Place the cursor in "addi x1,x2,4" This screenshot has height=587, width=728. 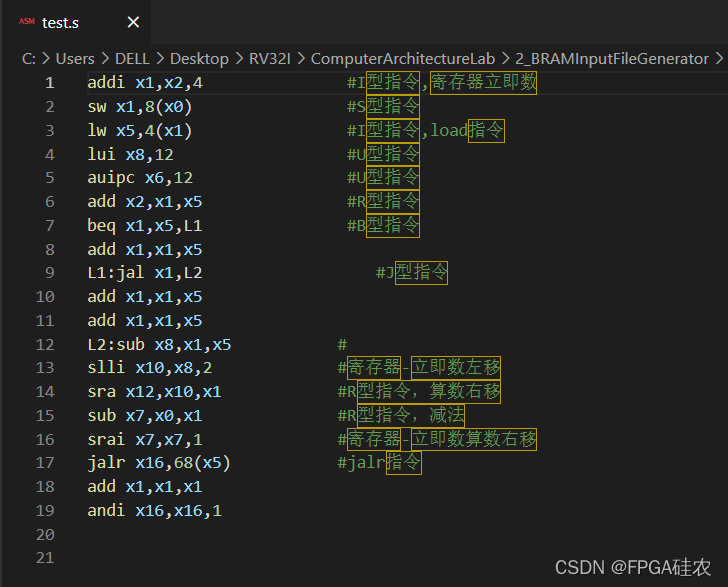[x=145, y=83]
